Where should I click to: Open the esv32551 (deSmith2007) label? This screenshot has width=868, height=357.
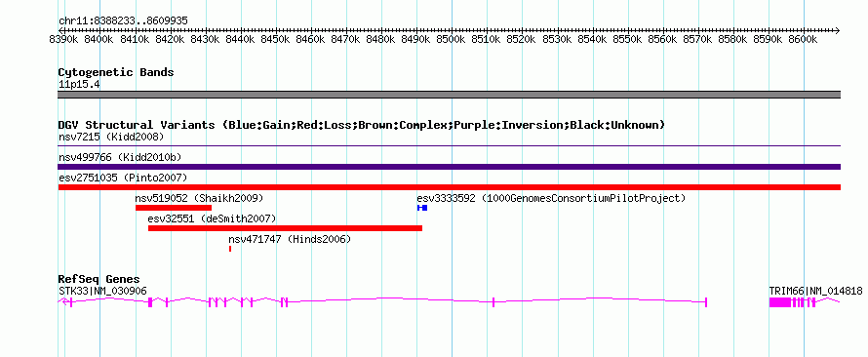212,218
